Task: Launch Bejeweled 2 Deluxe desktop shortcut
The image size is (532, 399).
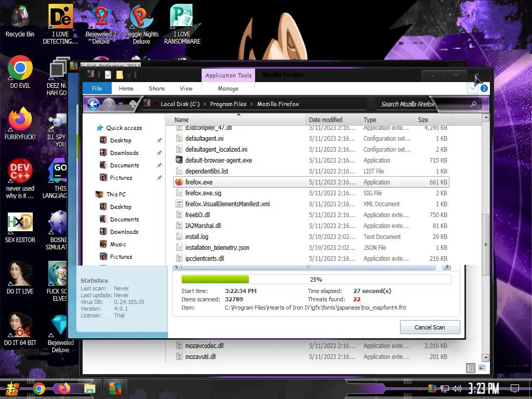Action: 101,24
